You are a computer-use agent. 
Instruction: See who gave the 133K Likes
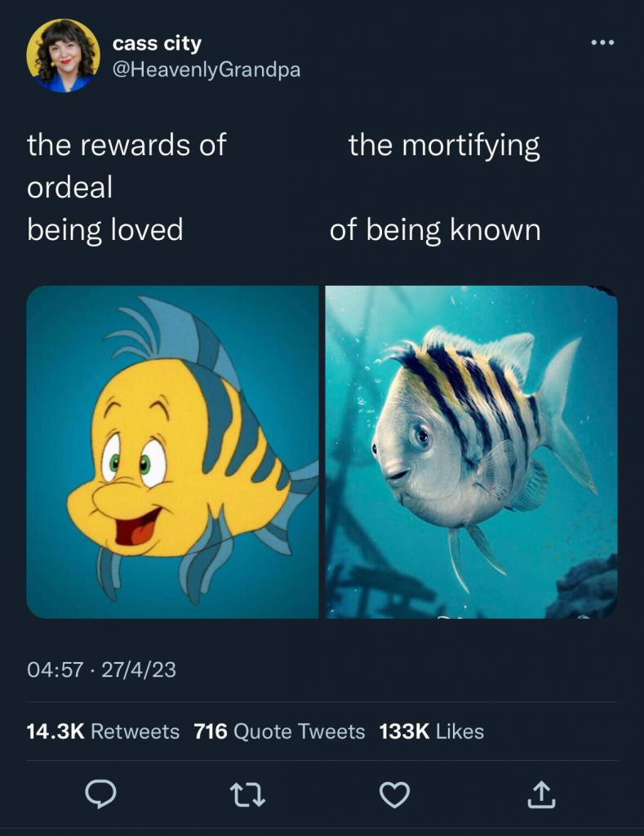click(x=432, y=731)
